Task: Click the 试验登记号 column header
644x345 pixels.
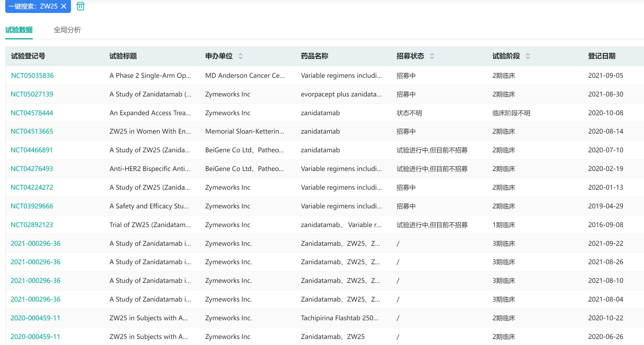Action: 28,56
